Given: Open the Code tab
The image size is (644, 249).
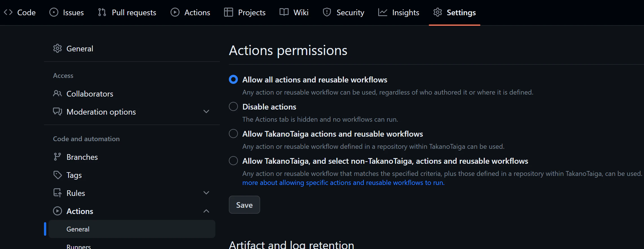Looking at the screenshot, I should (x=20, y=12).
